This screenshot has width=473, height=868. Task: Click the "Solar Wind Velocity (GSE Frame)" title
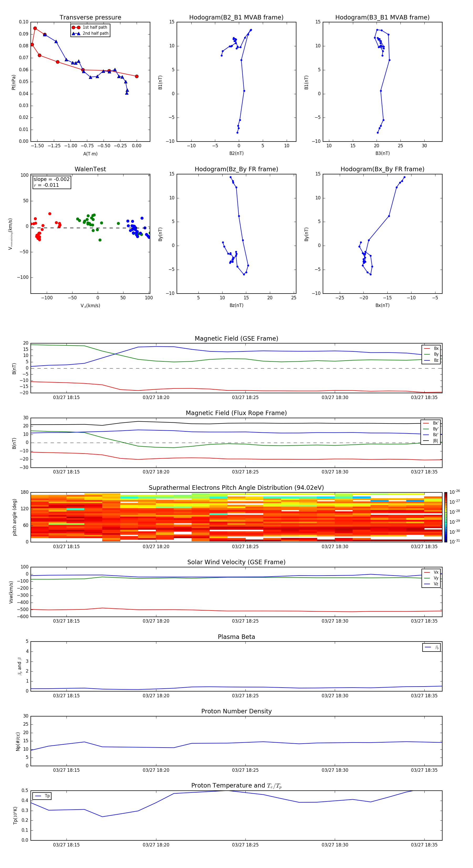236,562
